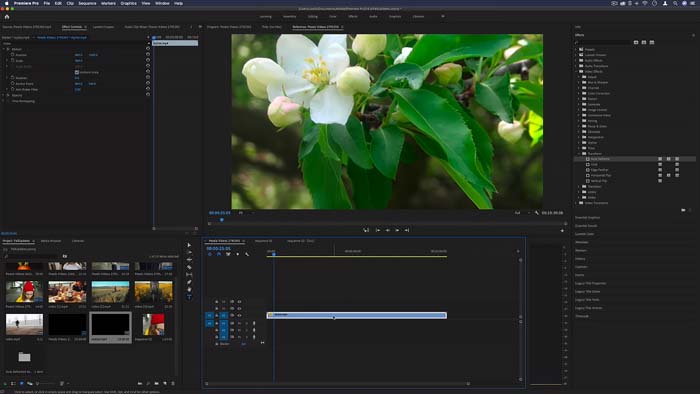Toggle the Uniform Scale checkbox
Image resolution: width=700 pixels, height=394 pixels.
(x=77, y=72)
